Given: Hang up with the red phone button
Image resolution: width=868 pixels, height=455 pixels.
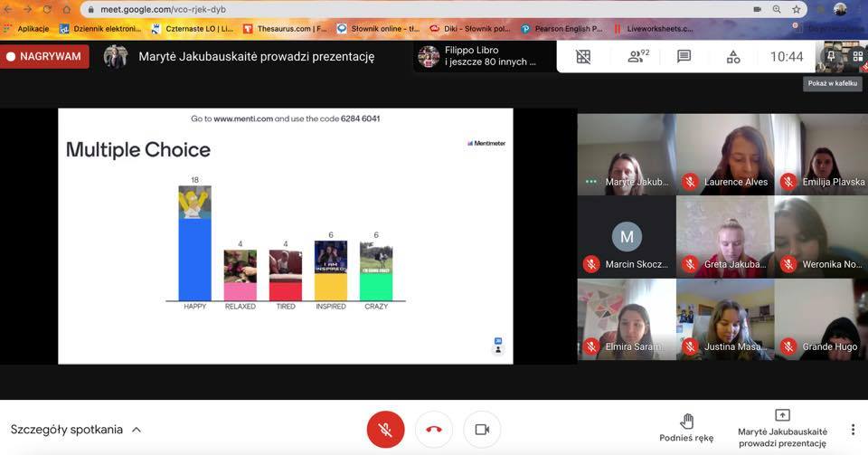Looking at the screenshot, I should point(433,429).
